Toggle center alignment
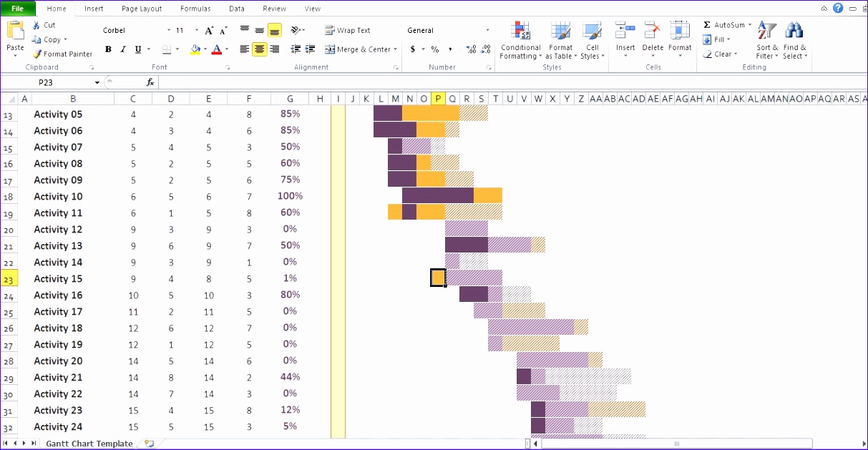This screenshot has height=450, width=868. (258, 49)
